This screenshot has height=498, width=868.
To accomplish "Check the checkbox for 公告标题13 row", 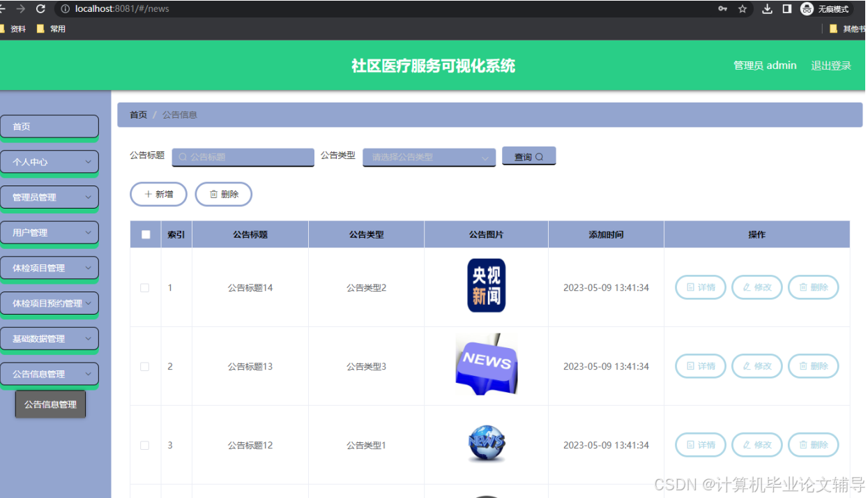I will pyautogui.click(x=145, y=365).
